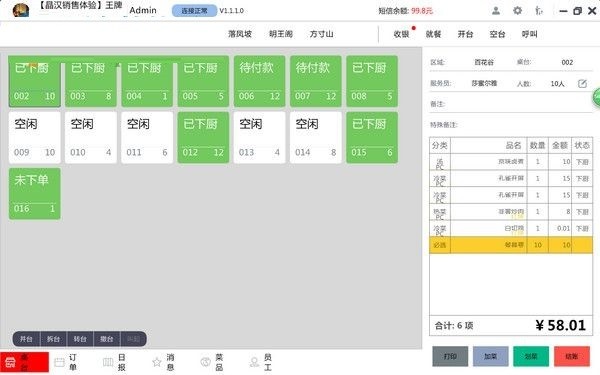This screenshot has width=600, height=375.
Task: Select table 002 card
Action: 34,82
